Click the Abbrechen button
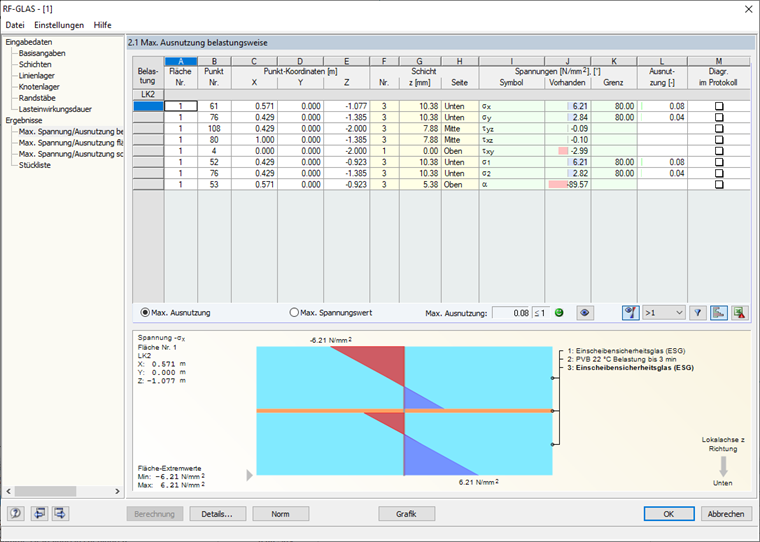Screen dimensions: 760x542 click(x=726, y=514)
